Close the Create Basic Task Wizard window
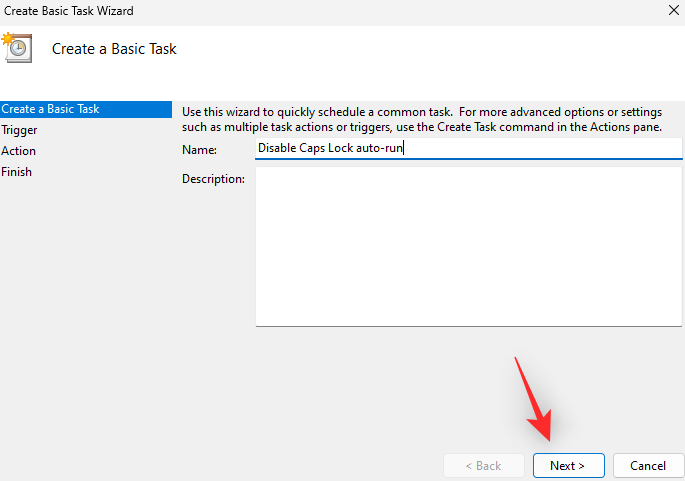Image resolution: width=685 pixels, height=481 pixels. (673, 10)
